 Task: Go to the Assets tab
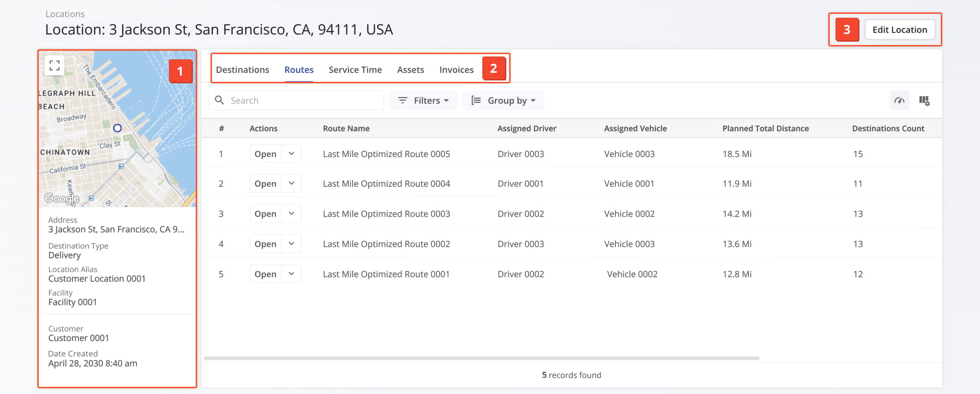pos(411,70)
